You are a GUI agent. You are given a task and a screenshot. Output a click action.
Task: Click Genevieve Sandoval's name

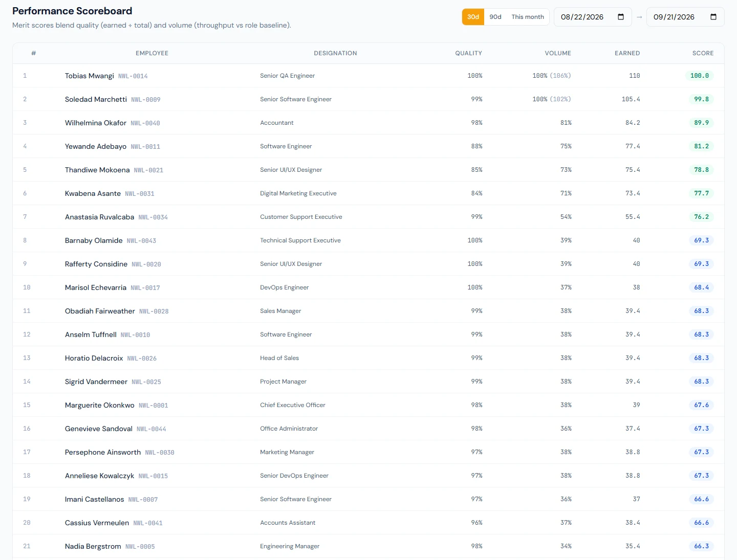[99, 429]
